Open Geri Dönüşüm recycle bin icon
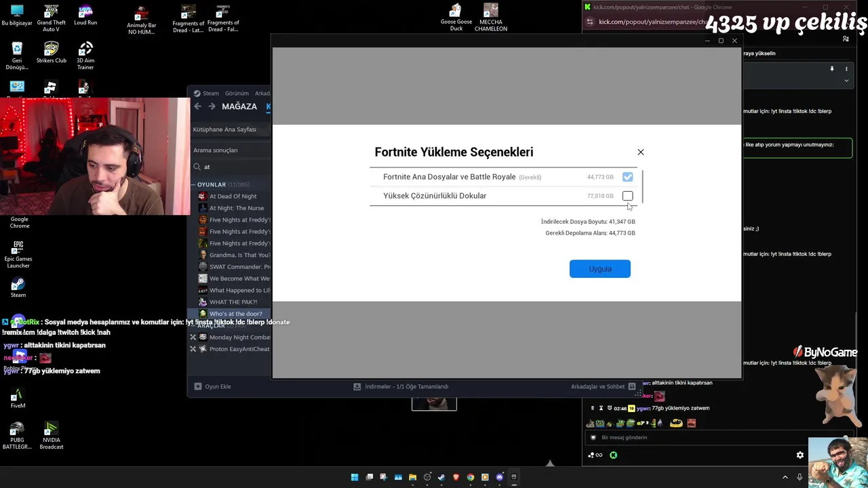 (x=17, y=56)
